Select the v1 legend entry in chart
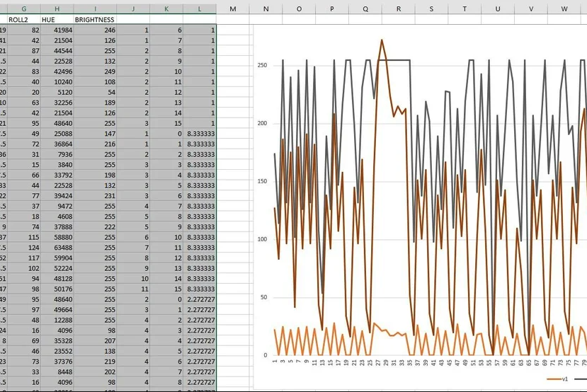This screenshot has height=392, width=587. [x=564, y=379]
